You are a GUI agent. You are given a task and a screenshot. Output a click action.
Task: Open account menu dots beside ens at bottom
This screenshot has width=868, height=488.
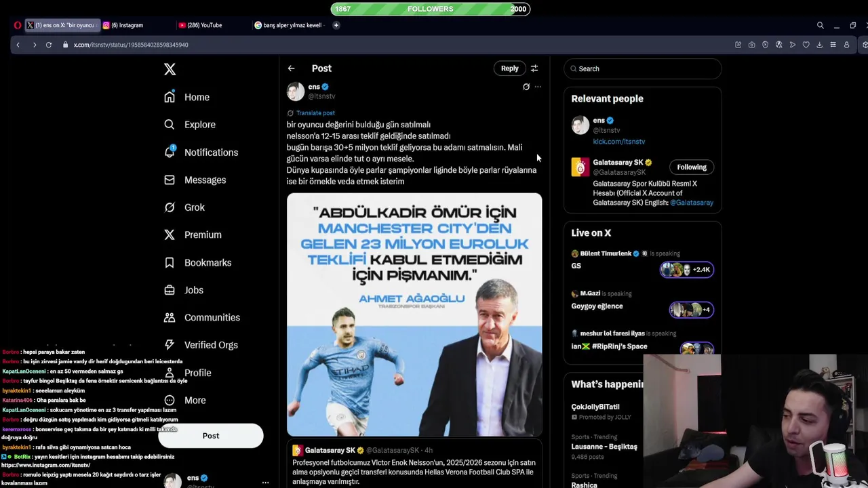pos(265,483)
